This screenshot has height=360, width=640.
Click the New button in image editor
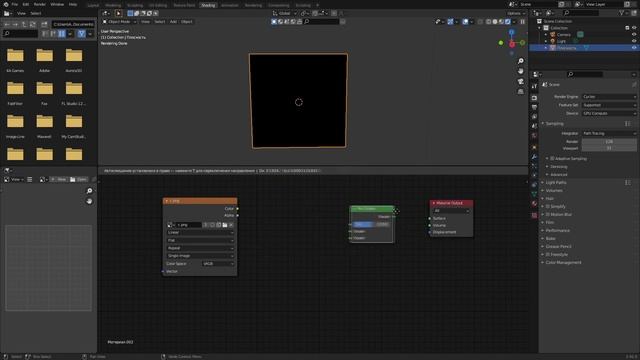click(59, 180)
